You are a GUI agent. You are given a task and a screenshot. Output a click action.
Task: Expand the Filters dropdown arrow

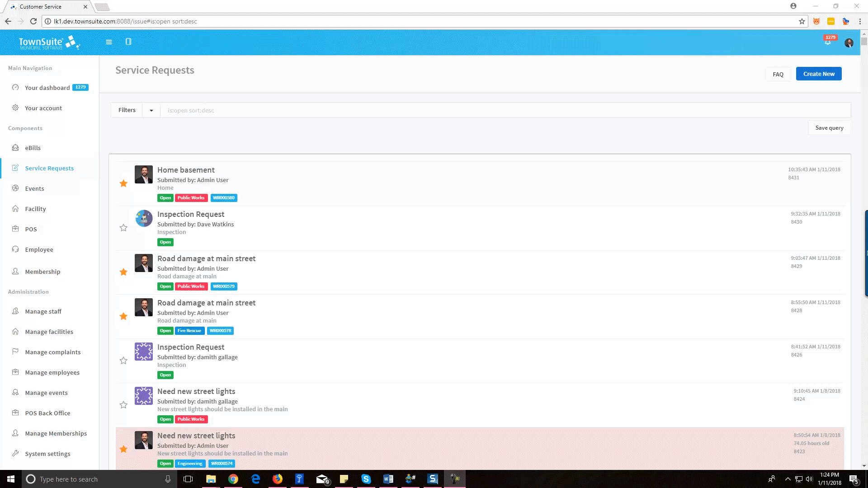[151, 110]
